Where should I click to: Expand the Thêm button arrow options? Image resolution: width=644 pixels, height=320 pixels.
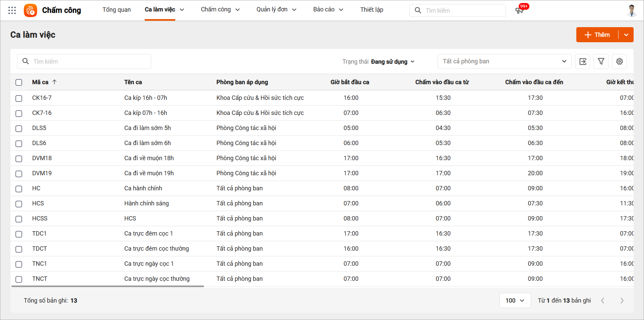click(626, 35)
